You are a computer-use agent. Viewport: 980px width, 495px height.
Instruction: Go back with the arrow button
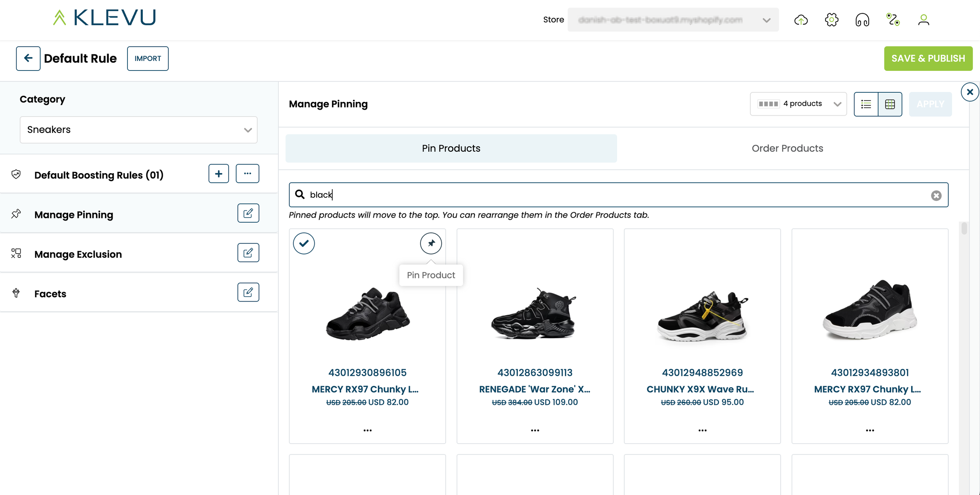[28, 59]
